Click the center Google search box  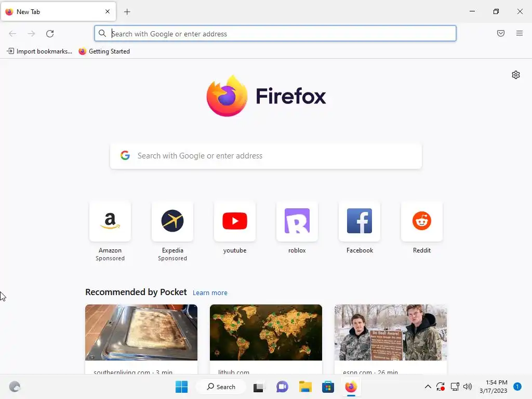pos(266,156)
